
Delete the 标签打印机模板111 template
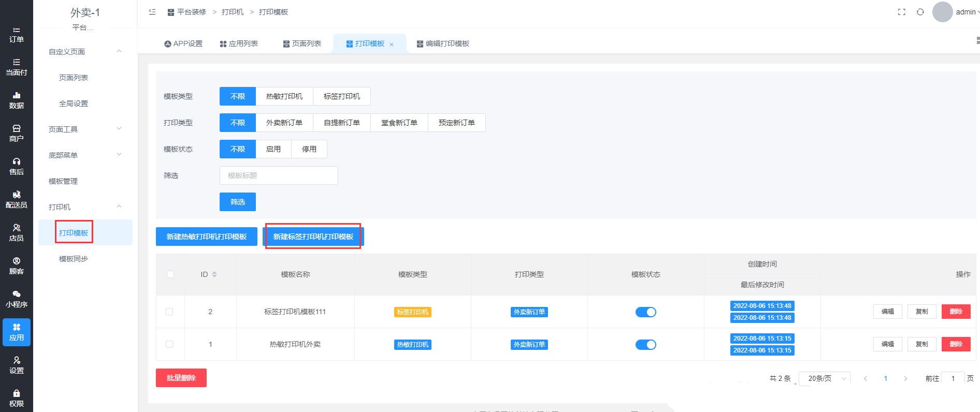pyautogui.click(x=956, y=312)
